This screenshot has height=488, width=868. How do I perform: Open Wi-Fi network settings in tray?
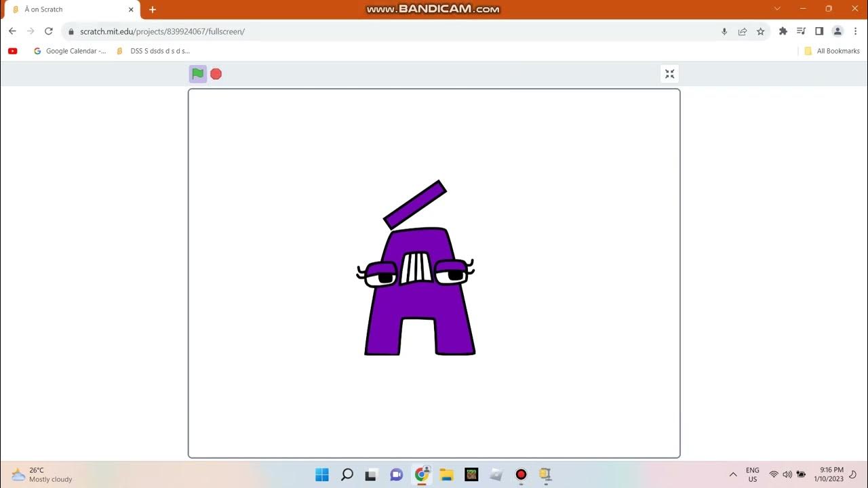click(774, 474)
